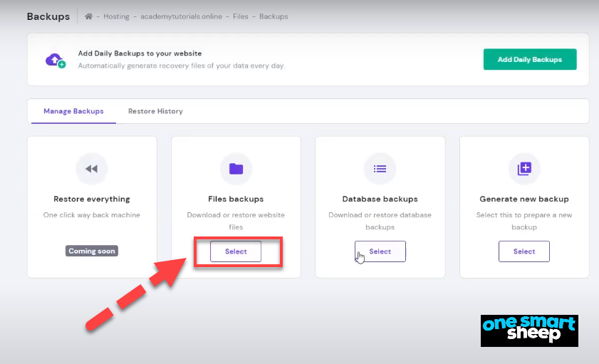This screenshot has width=599, height=364.
Task: Click 'One click way back machine' text
Action: click(92, 215)
